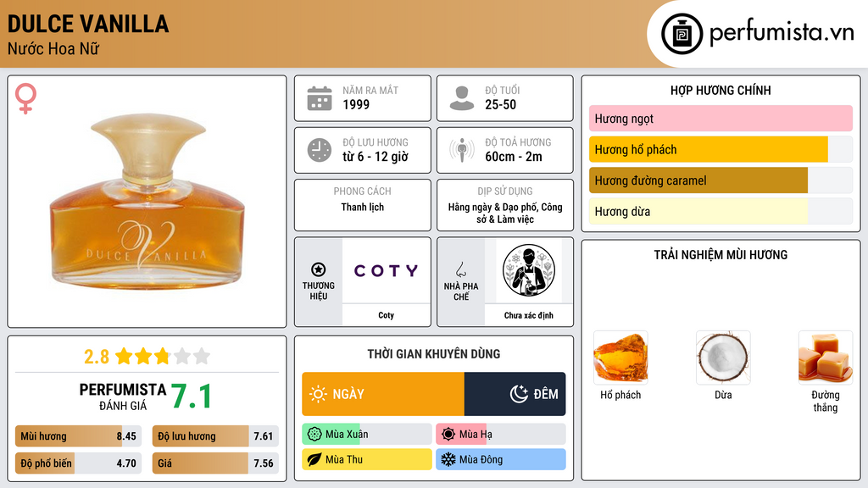Click the leaf icon for Mùa Thu
The width and height of the screenshot is (868, 488).
point(314,459)
